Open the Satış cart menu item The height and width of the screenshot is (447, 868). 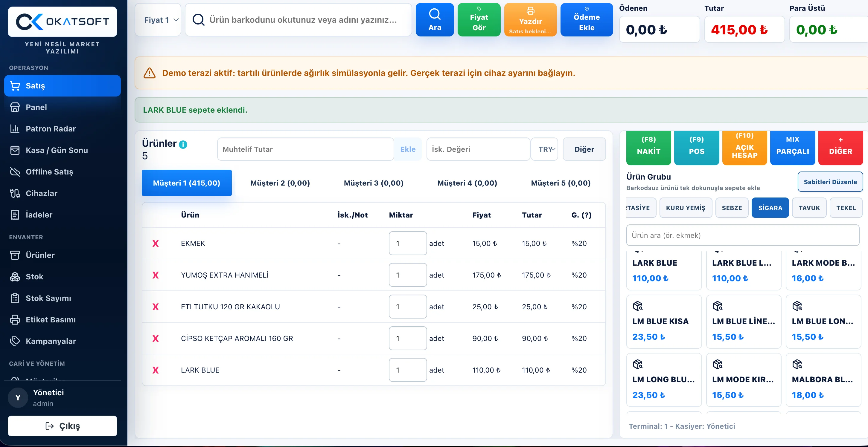click(62, 86)
